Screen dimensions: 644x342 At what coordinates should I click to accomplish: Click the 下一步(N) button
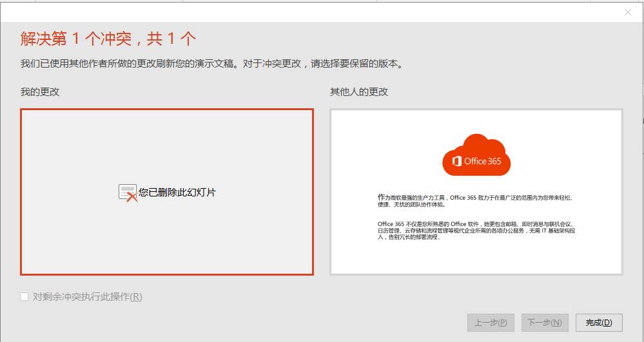point(545,323)
